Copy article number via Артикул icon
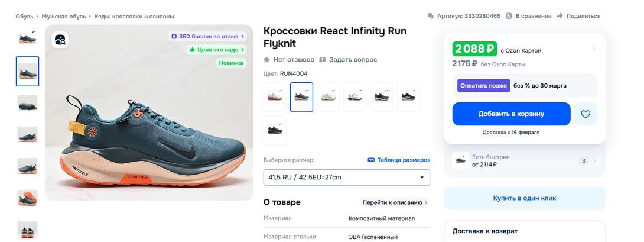Image resolution: width=644 pixels, height=242 pixels. [x=431, y=16]
